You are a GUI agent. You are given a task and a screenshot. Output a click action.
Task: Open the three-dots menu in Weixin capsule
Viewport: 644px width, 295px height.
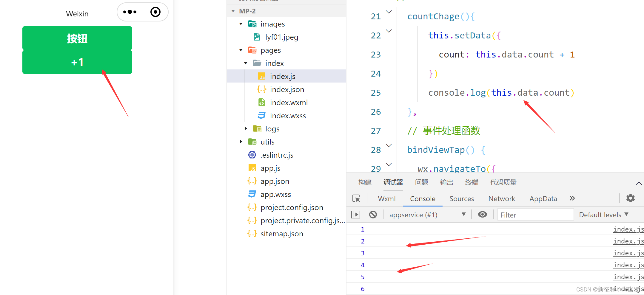tap(130, 12)
